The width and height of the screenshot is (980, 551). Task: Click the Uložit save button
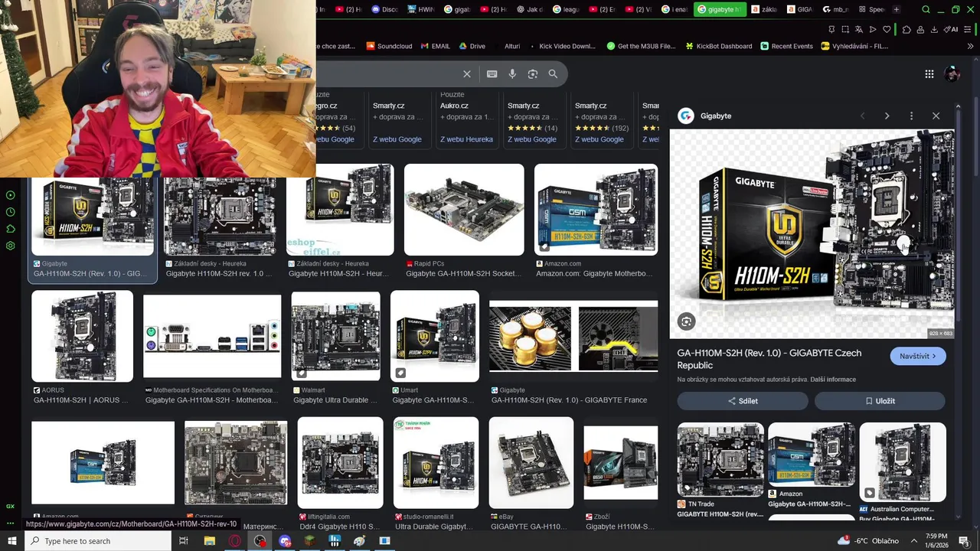(x=880, y=401)
